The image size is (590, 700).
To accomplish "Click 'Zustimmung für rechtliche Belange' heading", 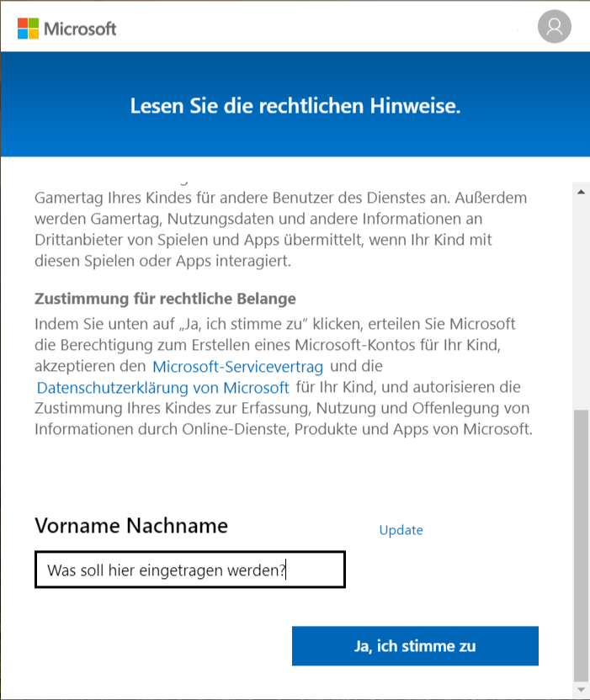I will (x=165, y=299).
